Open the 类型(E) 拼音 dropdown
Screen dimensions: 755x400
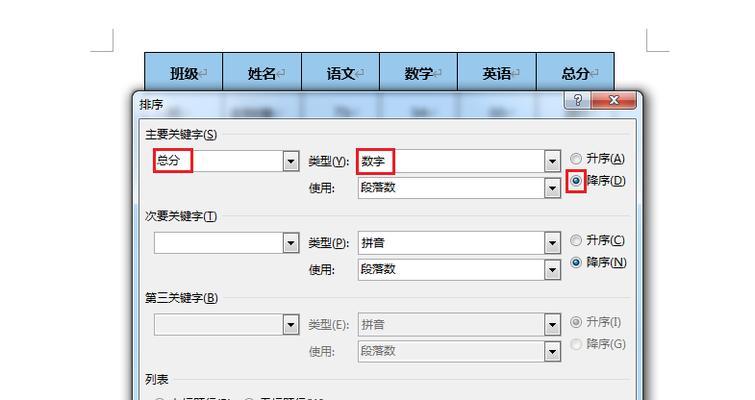[552, 324]
